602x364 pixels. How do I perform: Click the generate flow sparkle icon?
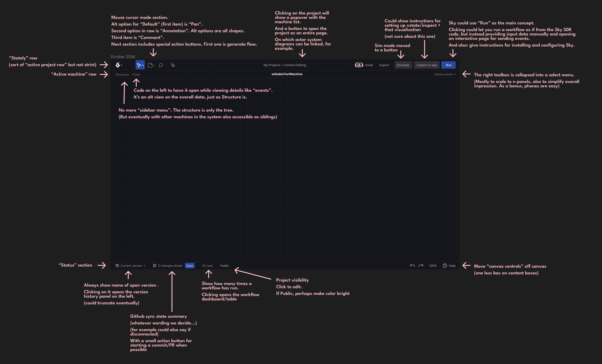173,65
